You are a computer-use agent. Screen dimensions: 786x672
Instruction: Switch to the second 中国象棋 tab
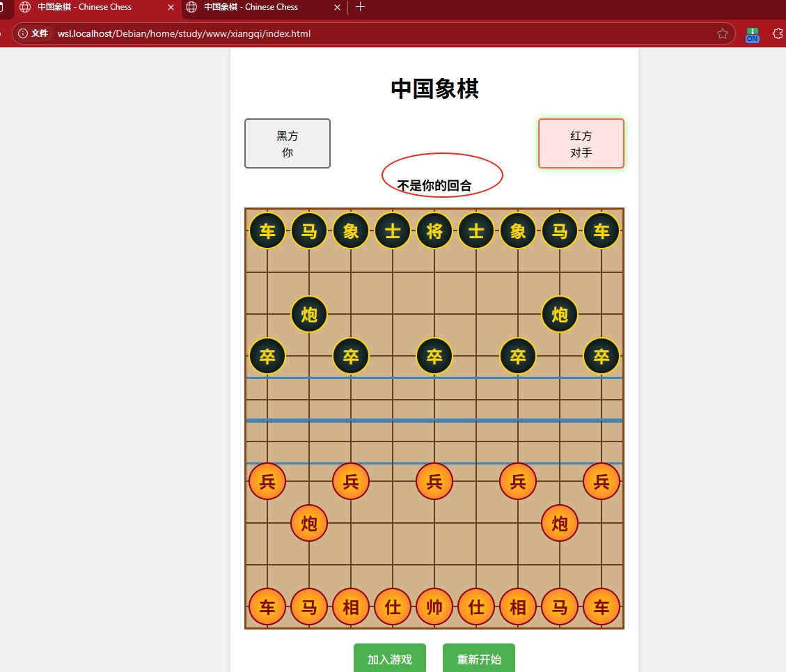coord(258,7)
